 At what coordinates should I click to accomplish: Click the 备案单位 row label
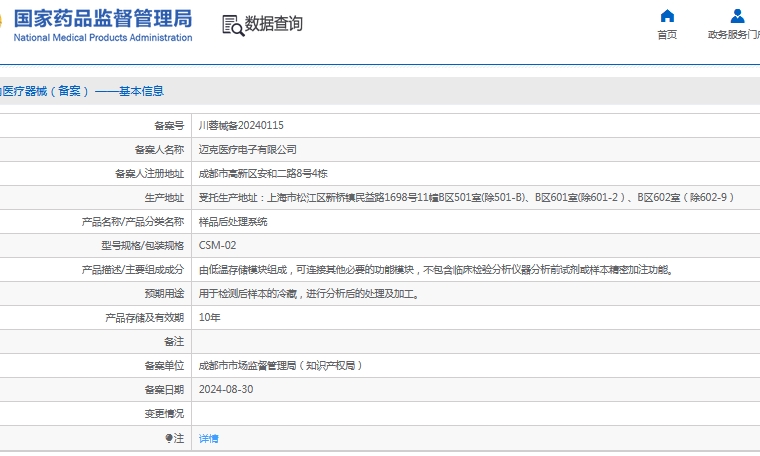pyautogui.click(x=164, y=365)
